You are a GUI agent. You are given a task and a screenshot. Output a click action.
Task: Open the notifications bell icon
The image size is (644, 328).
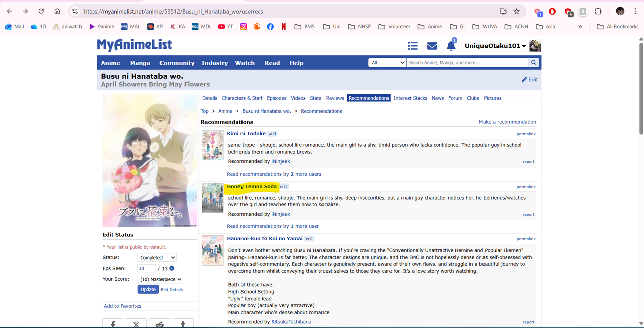[x=451, y=46]
